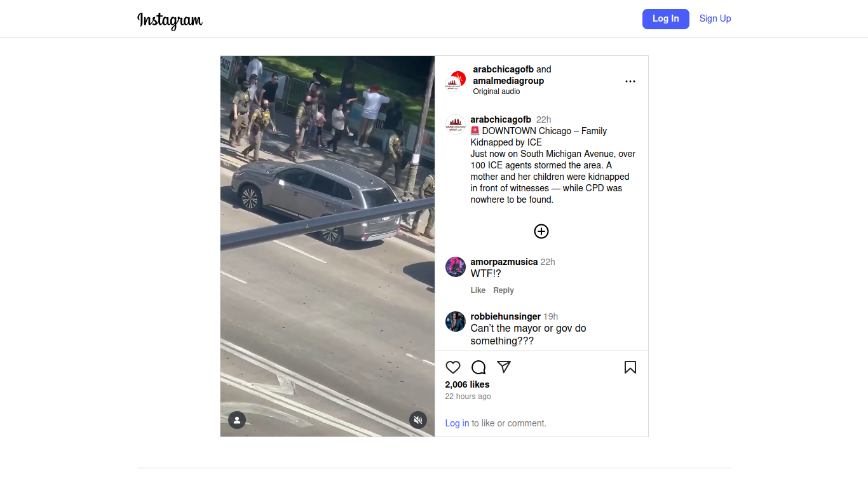Screen dimensions: 868x488
Task: Open arabchicagofb profile picture in header
Action: (x=456, y=81)
